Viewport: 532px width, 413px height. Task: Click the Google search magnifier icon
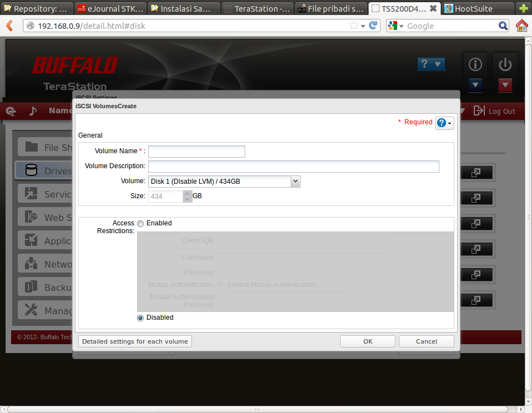click(503, 26)
